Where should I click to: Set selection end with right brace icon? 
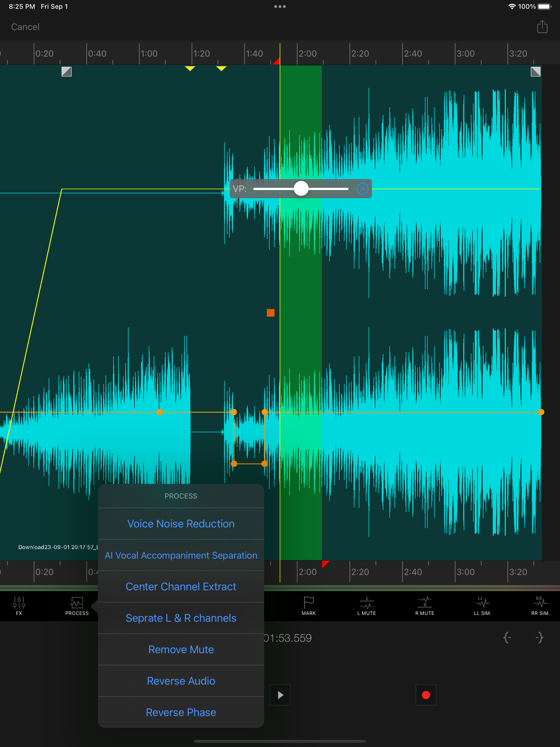coord(539,638)
